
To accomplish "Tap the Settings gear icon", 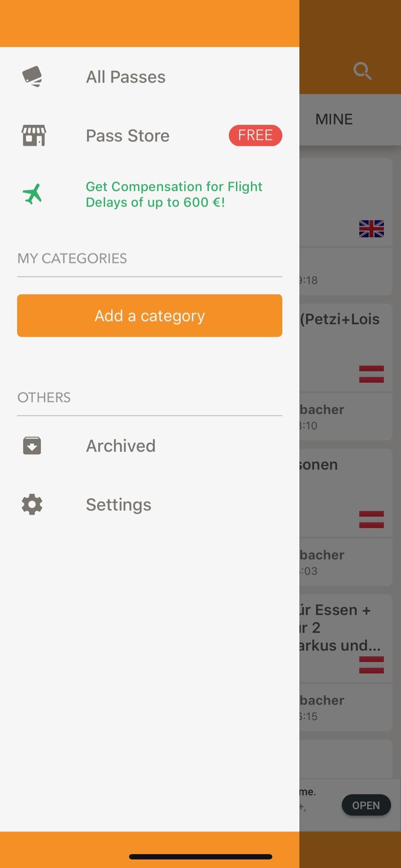I will [x=32, y=504].
